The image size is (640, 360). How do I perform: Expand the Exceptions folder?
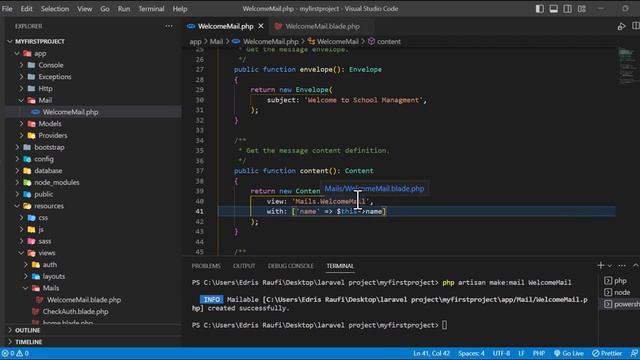[22, 77]
